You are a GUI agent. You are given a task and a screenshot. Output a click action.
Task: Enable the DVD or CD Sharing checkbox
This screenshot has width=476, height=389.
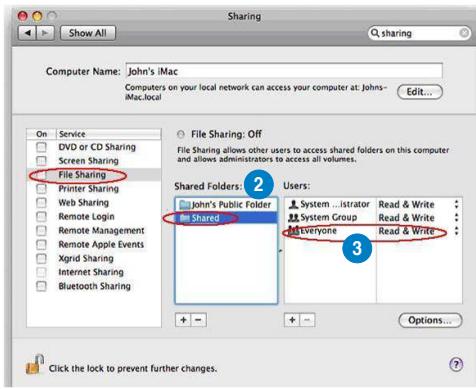tap(41, 147)
